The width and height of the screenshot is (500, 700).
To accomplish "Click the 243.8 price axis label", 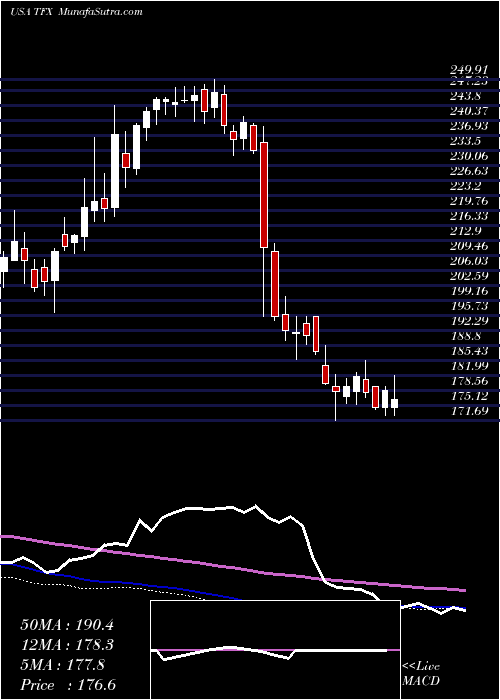I will (465, 96).
